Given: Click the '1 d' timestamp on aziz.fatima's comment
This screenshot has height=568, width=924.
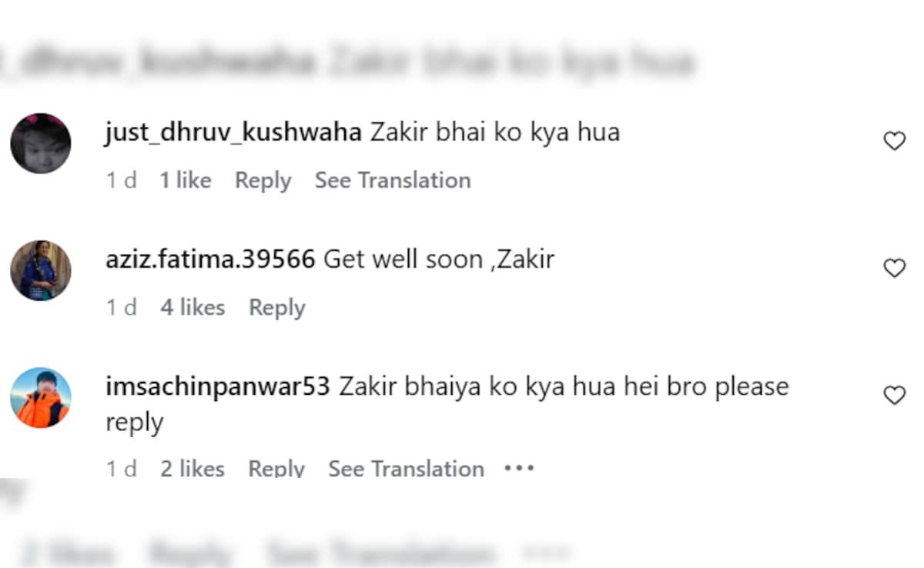Looking at the screenshot, I should [121, 307].
